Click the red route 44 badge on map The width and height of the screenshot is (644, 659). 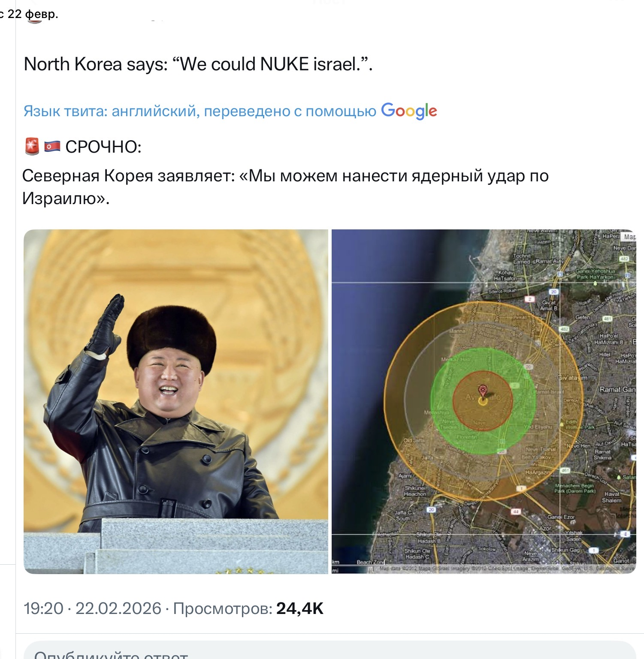tap(515, 512)
